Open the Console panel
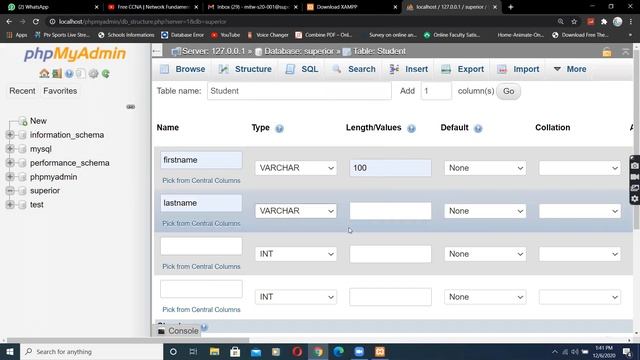 coord(178,331)
